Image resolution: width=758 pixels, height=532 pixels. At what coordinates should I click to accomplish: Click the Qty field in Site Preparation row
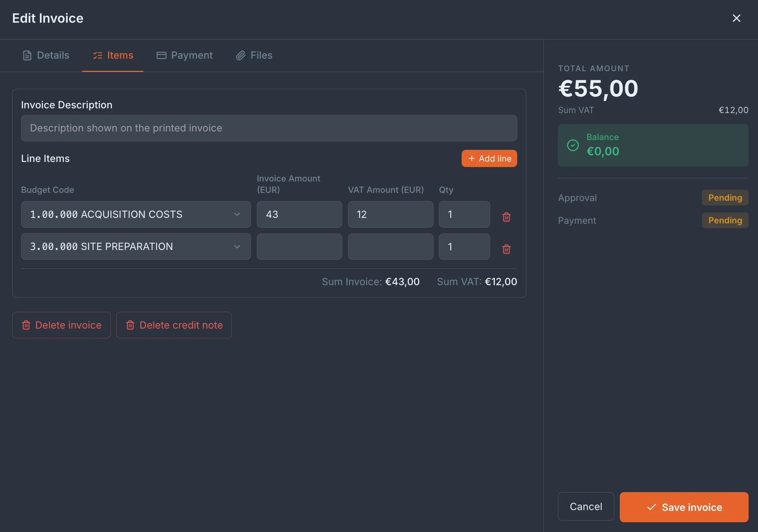coord(464,246)
